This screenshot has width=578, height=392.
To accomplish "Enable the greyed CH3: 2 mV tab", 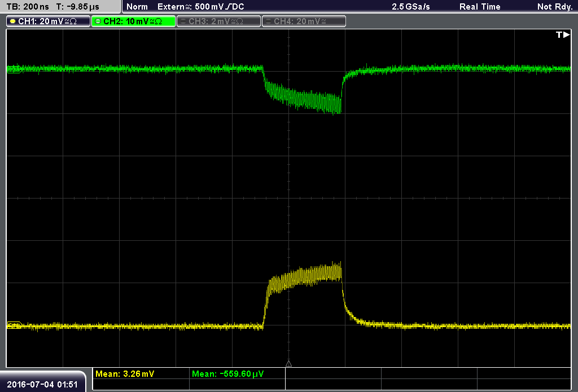I will (218, 21).
